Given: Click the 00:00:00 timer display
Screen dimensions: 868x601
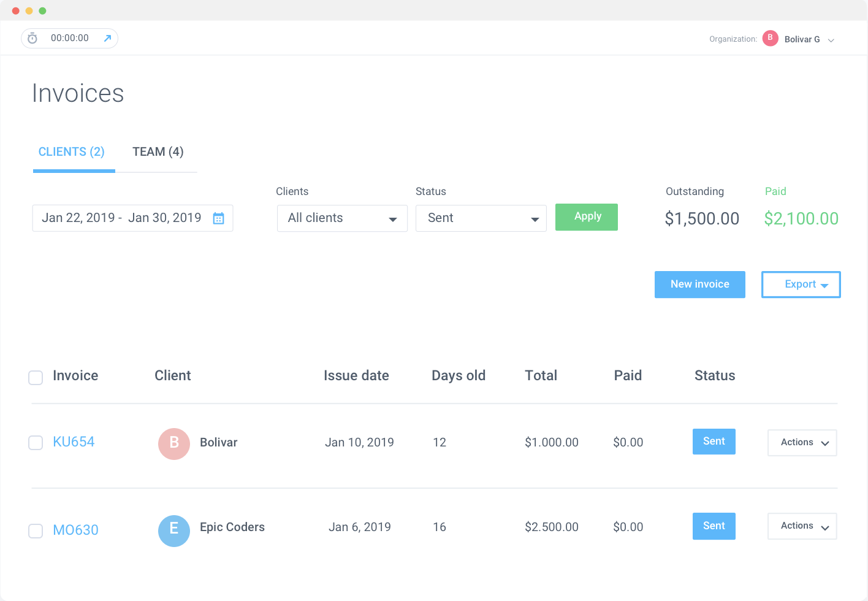Looking at the screenshot, I should [70, 38].
